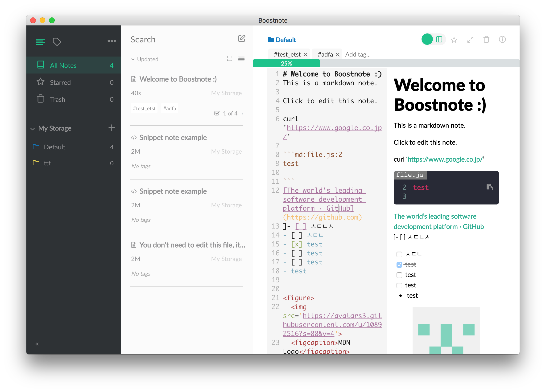Uncheck the completed 'test' task item

(399, 265)
